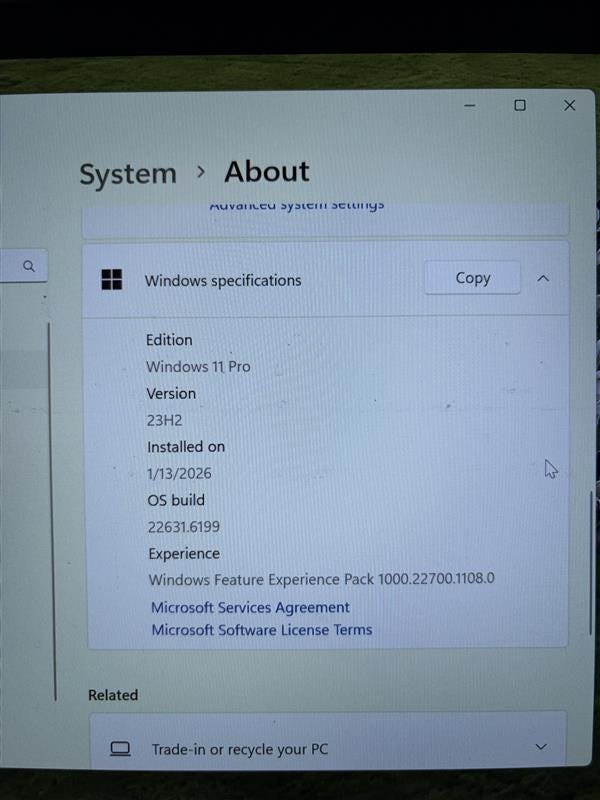This screenshot has width=600, height=800.
Task: Click the search magnifier icon
Action: coord(29,266)
